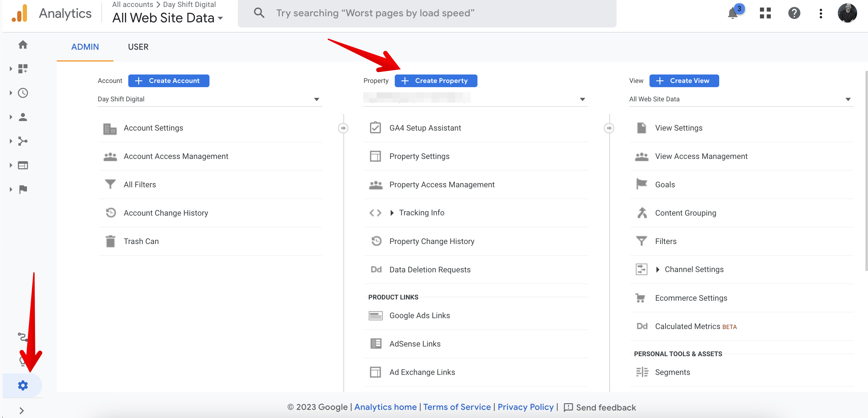Open Property Settings
This screenshot has width=868, height=418.
click(x=419, y=156)
